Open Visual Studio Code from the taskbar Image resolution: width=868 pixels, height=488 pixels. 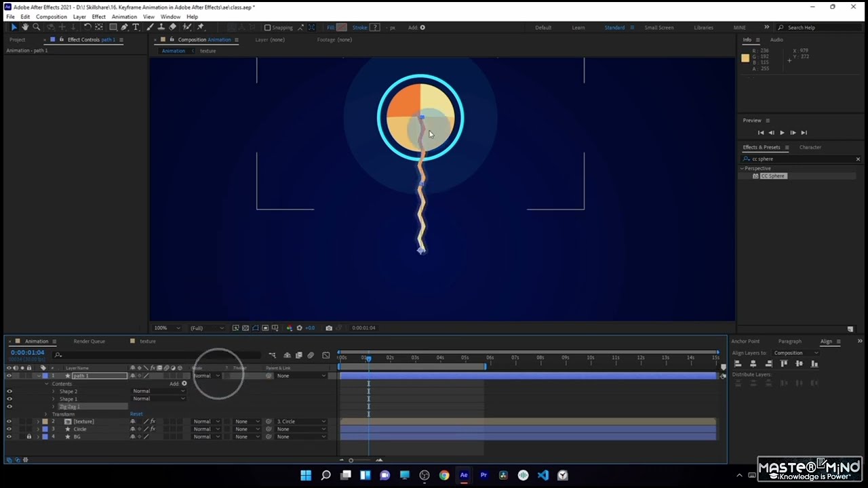pyautogui.click(x=542, y=475)
